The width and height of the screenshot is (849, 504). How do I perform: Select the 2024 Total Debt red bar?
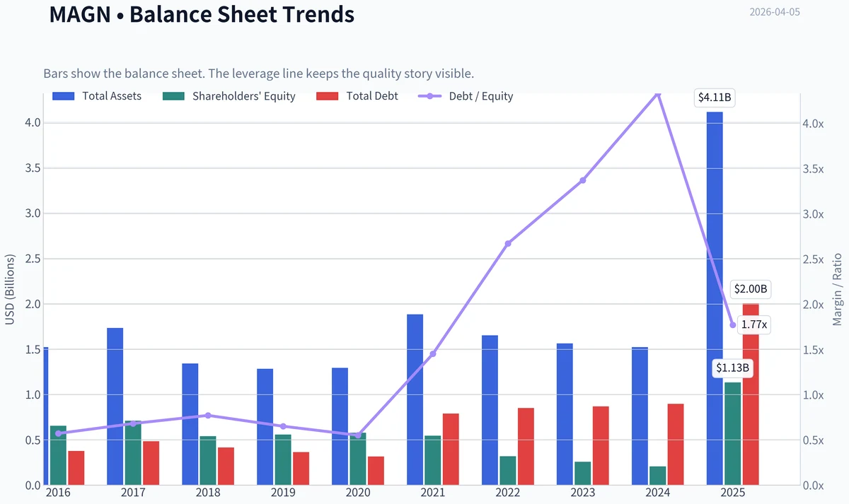pyautogui.click(x=676, y=445)
